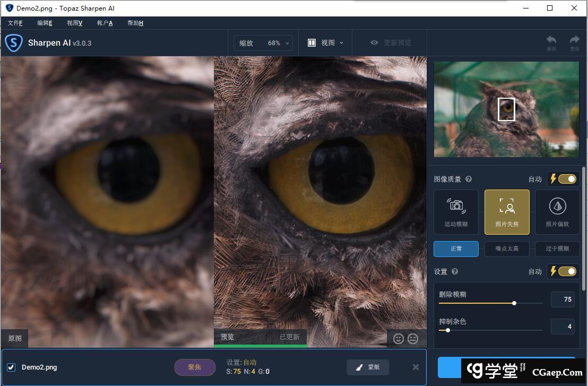Open the 文件 (File) menu
This screenshot has height=386, width=588.
15,23
